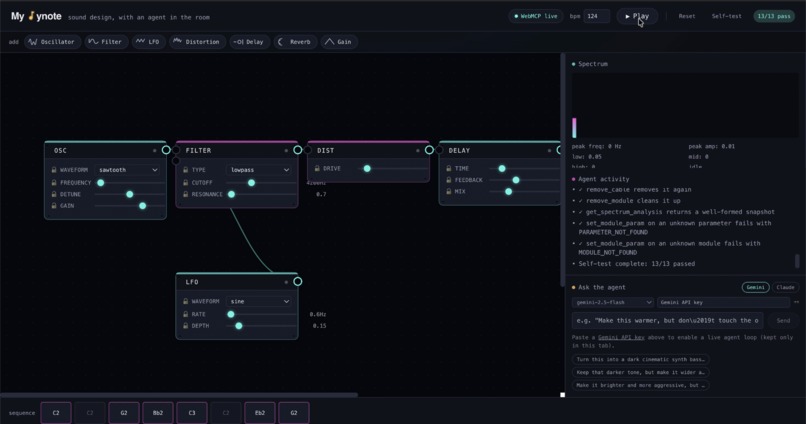Click the OSC GAIN slider handle
806x424 pixels.
(x=142, y=206)
